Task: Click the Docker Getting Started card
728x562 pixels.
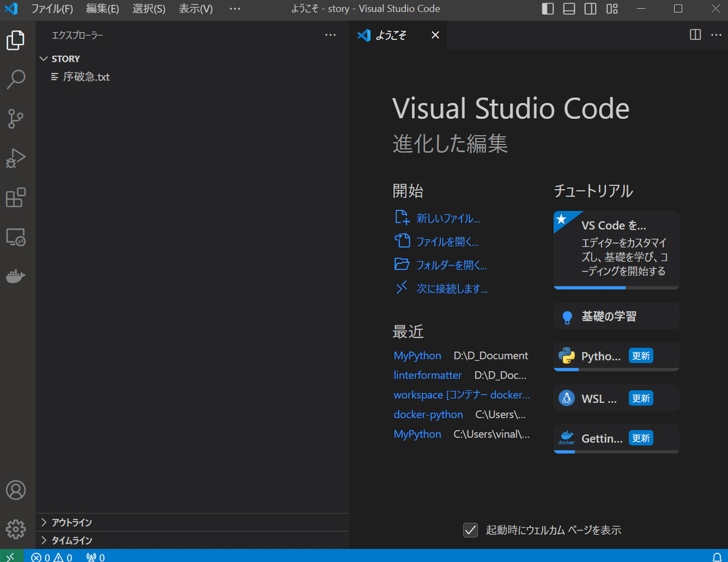Action: pos(616,438)
